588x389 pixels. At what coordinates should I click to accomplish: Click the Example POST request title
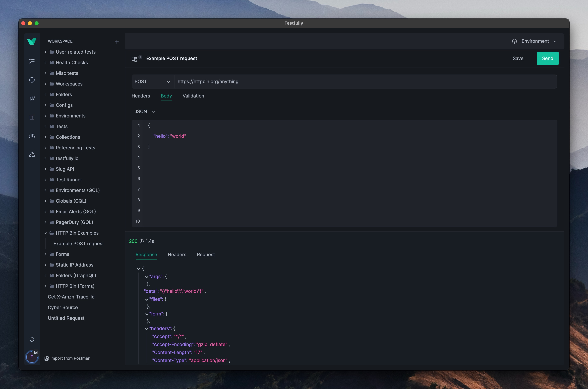click(x=172, y=58)
